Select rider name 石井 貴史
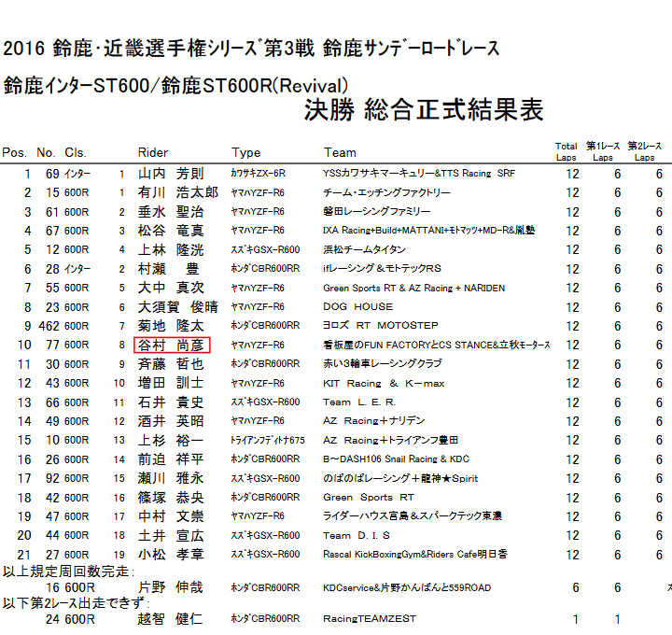Image resolution: width=672 pixels, height=635 pixels. [171, 402]
